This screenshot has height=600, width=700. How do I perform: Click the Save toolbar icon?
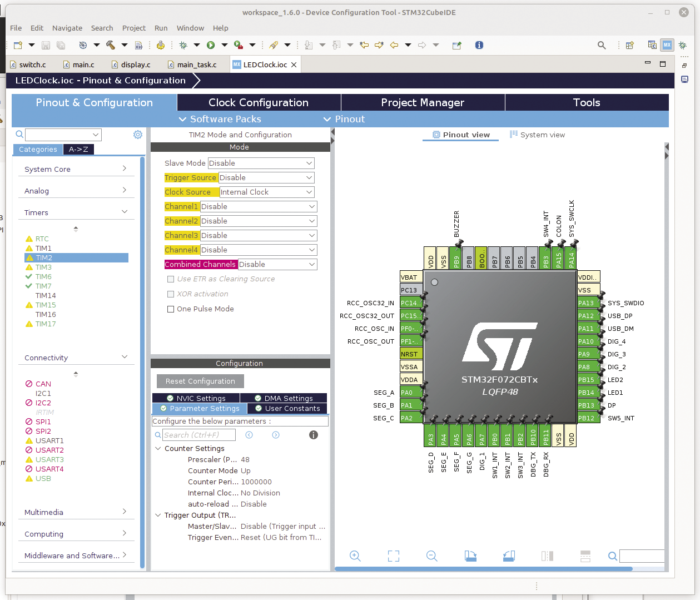[46, 45]
